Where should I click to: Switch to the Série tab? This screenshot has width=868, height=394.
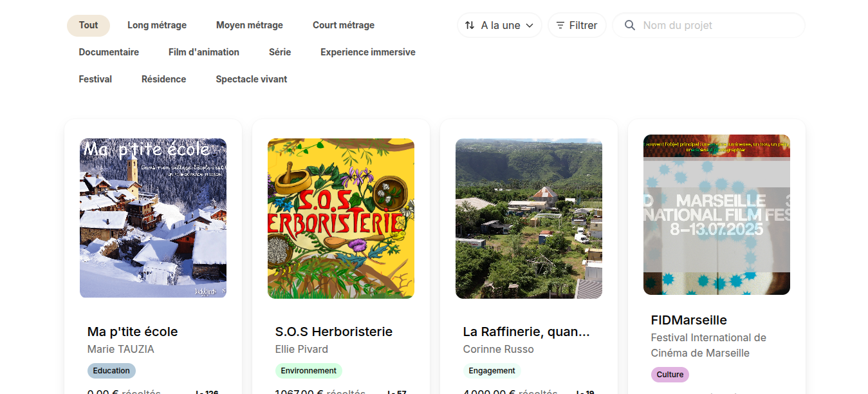click(x=280, y=52)
